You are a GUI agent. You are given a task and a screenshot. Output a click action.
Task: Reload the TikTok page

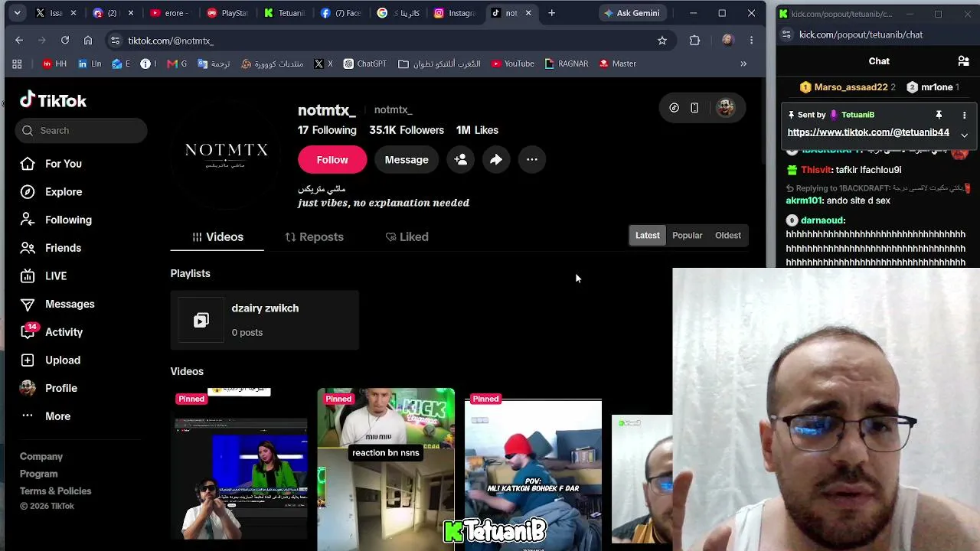[65, 41]
